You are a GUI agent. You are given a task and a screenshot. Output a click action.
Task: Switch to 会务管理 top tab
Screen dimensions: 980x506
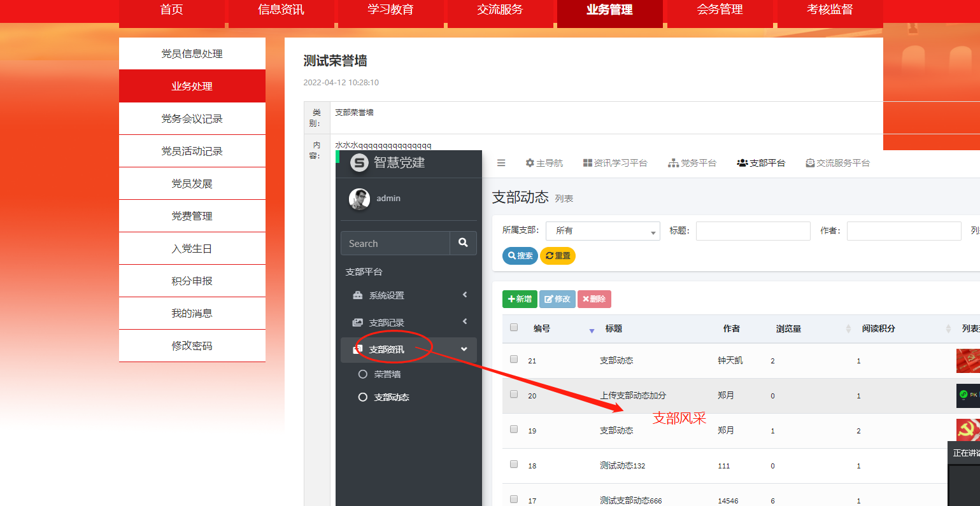720,10
